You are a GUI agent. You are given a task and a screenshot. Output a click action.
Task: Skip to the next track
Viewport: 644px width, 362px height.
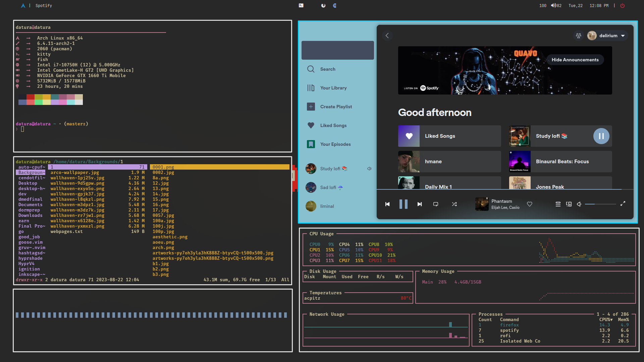tap(419, 204)
